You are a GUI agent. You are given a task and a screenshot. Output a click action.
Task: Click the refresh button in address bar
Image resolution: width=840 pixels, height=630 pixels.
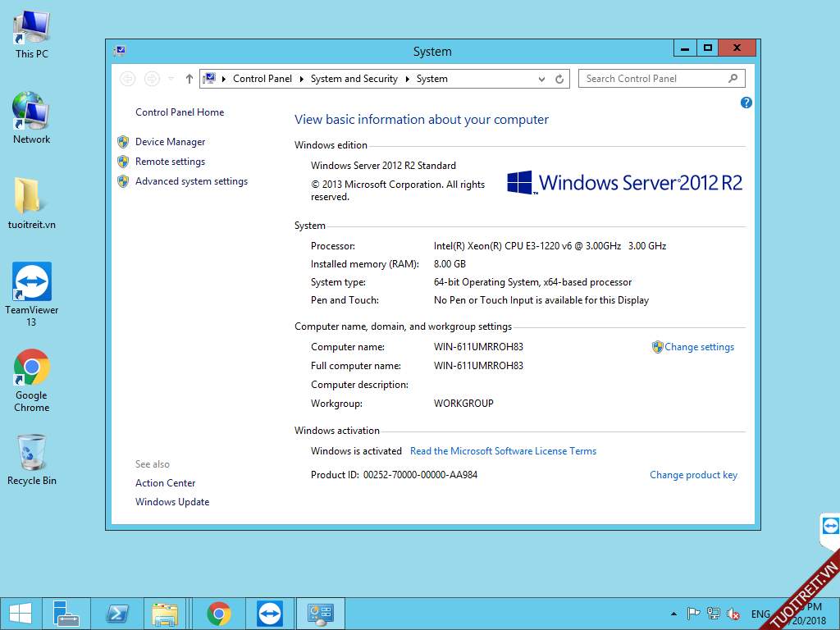(559, 80)
